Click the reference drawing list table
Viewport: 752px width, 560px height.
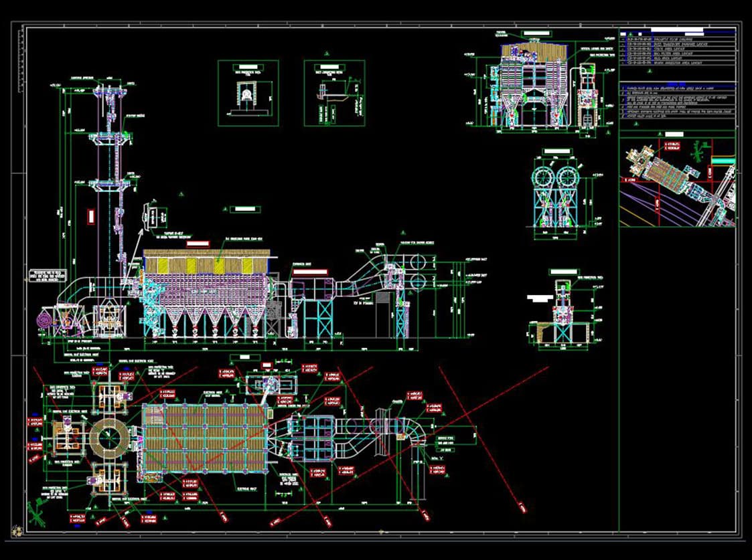[x=677, y=49]
